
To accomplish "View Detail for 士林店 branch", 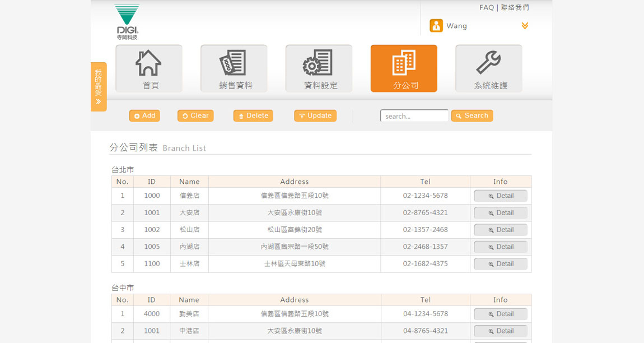I will pyautogui.click(x=501, y=264).
